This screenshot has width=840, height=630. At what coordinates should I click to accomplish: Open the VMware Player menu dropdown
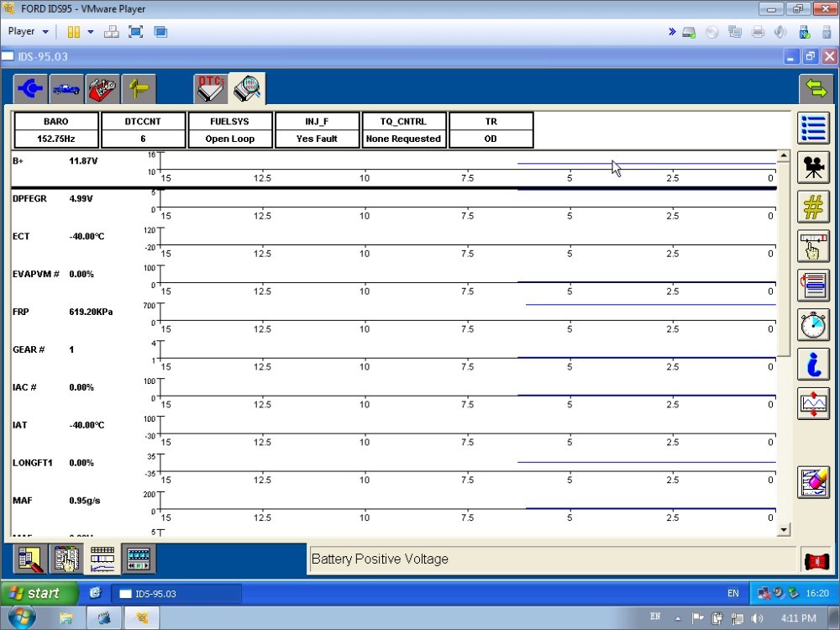coord(28,32)
